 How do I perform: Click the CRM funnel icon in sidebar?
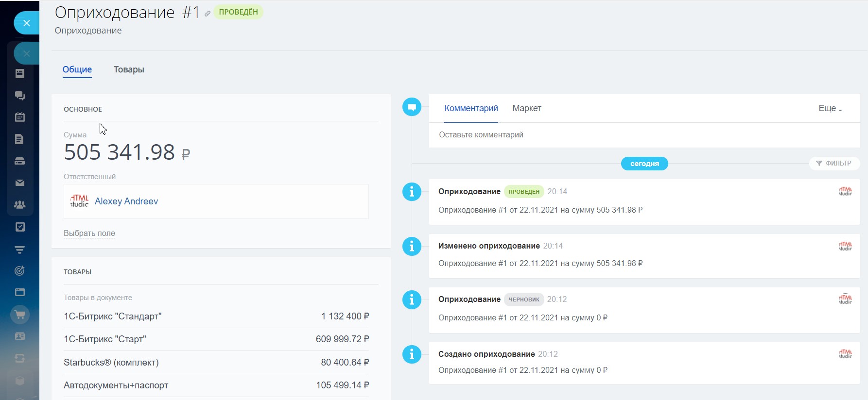[20, 250]
